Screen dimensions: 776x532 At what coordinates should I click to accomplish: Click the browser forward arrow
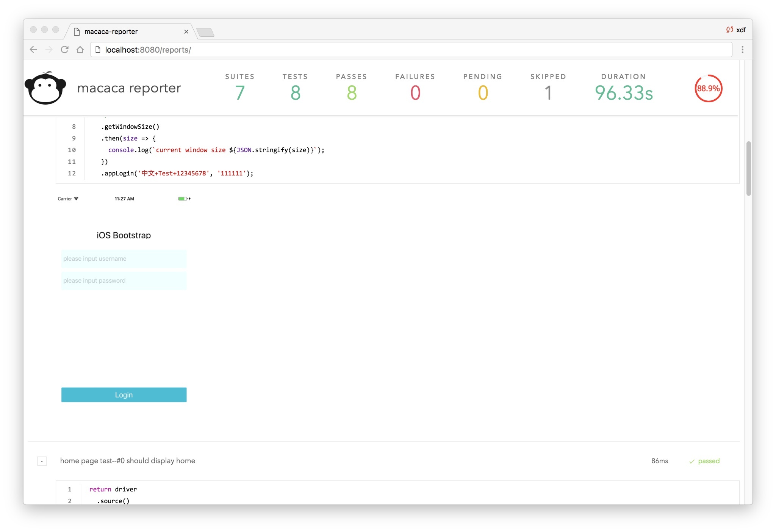click(x=49, y=50)
